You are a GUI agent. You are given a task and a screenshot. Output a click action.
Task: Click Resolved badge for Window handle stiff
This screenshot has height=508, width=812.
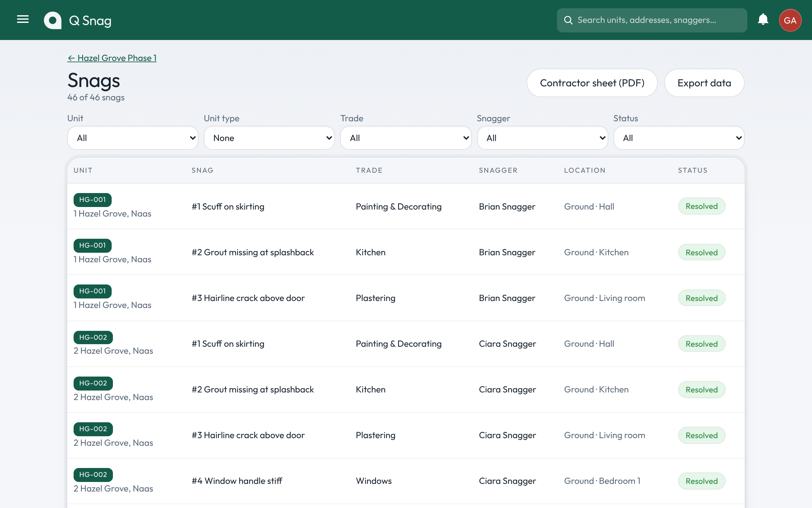click(x=702, y=481)
